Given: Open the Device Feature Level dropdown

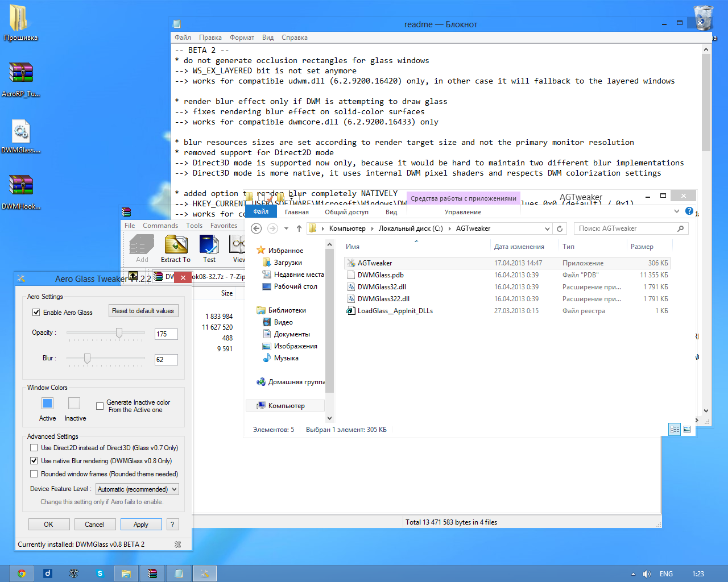Looking at the screenshot, I should (x=137, y=489).
